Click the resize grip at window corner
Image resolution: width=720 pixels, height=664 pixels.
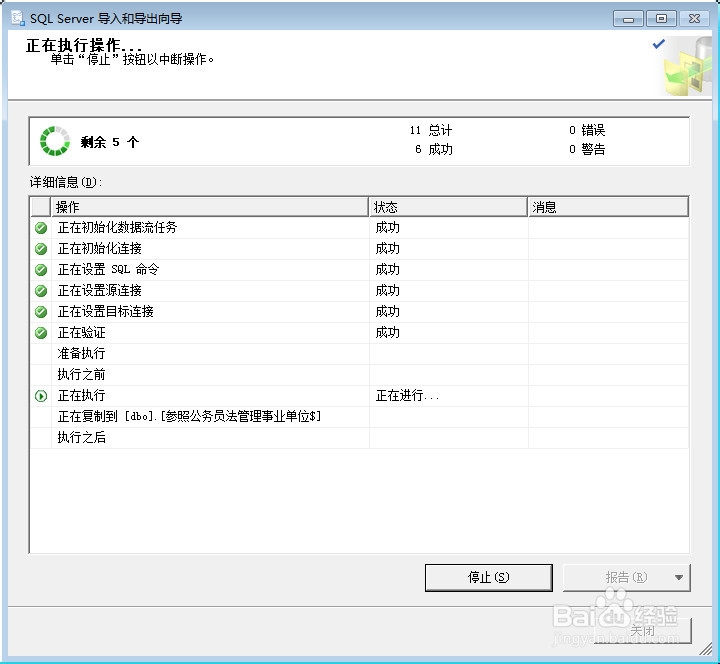pos(706,649)
